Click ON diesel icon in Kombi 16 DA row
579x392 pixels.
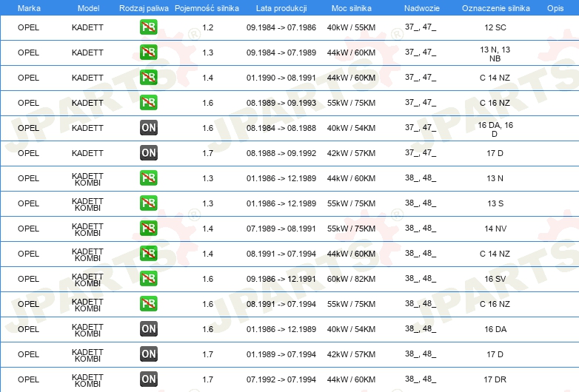click(148, 328)
